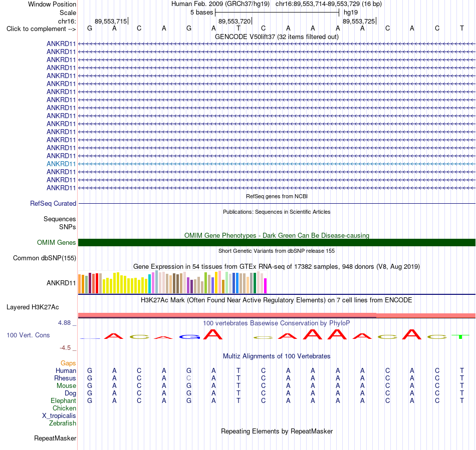Click the 'Click to complement -->' label

[x=41, y=29]
